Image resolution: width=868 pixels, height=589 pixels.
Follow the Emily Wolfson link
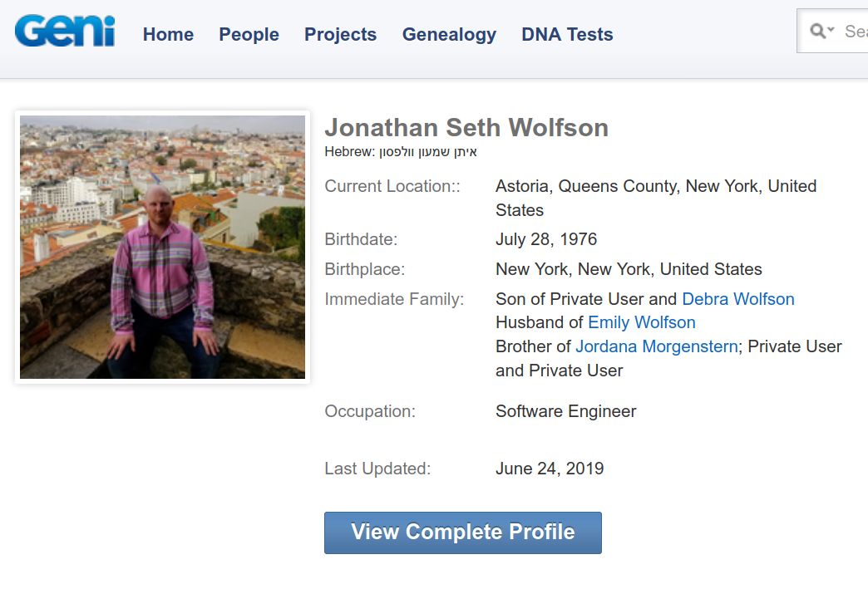point(641,322)
